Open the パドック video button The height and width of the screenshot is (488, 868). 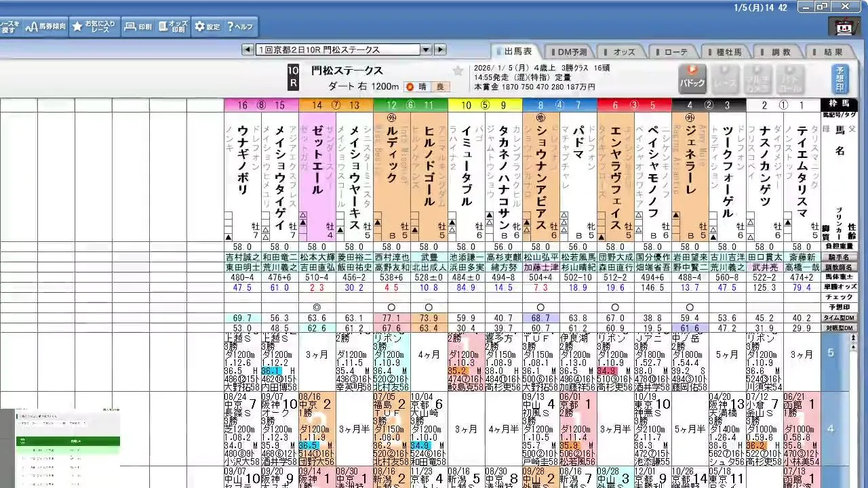click(692, 78)
